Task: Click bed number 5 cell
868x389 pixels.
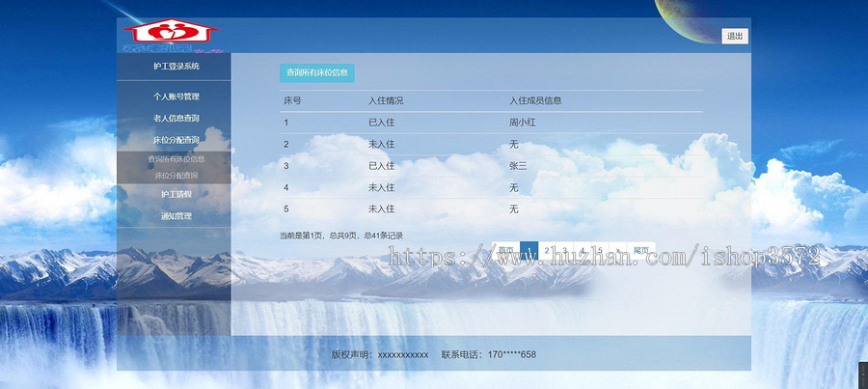Action: (x=286, y=208)
